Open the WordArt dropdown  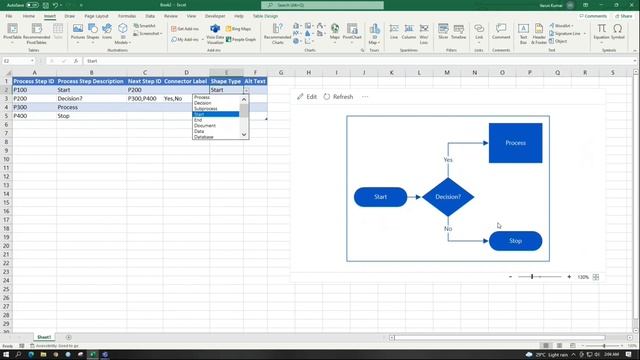tap(561, 26)
